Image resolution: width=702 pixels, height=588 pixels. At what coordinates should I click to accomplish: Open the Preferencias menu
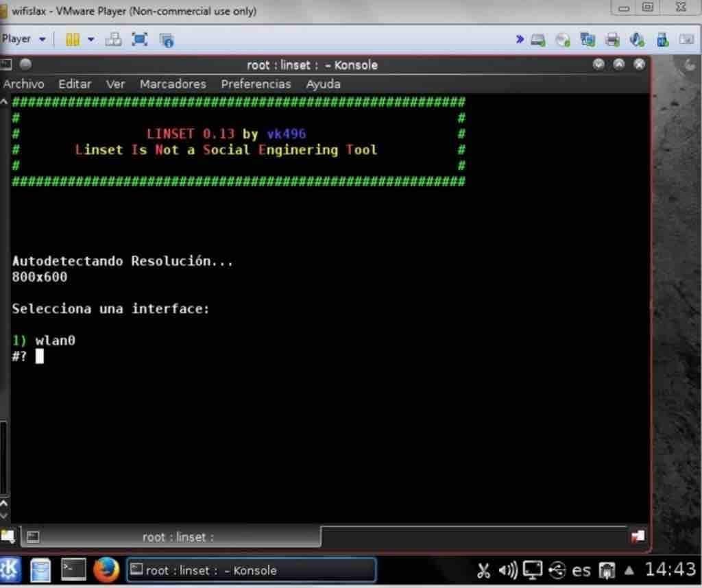(256, 84)
